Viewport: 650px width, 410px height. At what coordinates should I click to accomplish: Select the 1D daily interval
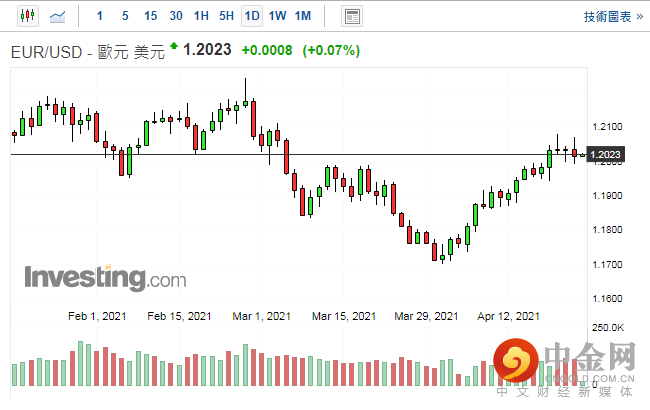(x=252, y=16)
